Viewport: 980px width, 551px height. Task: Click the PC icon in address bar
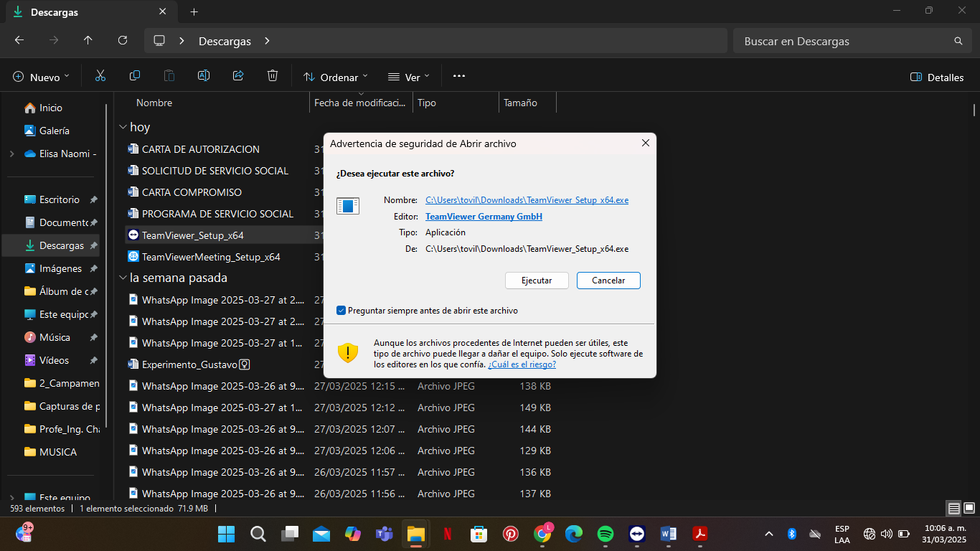tap(160, 41)
